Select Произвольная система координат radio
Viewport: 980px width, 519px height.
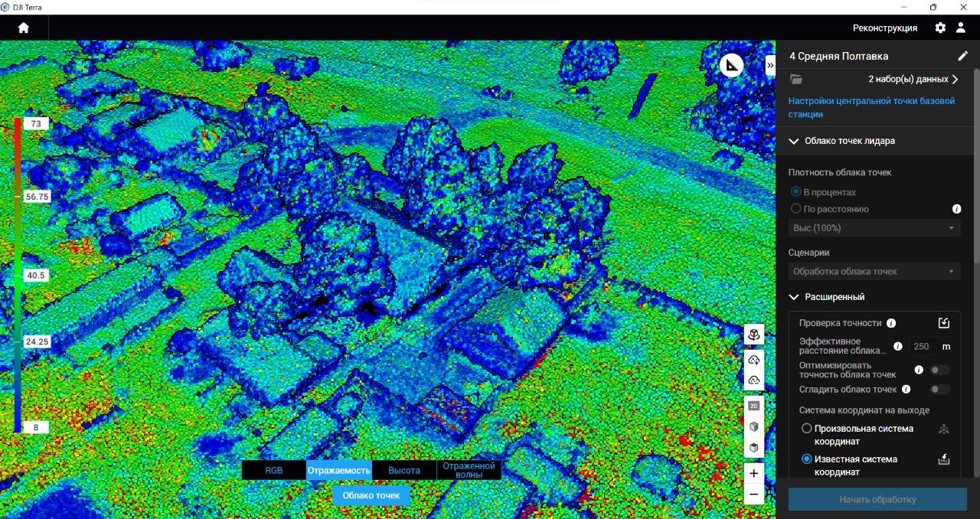[806, 429]
